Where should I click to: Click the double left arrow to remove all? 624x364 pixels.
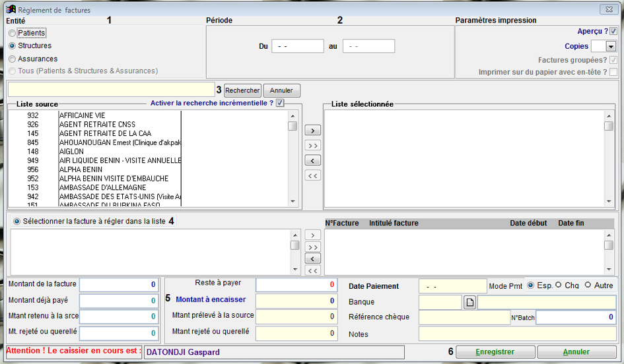(x=312, y=175)
